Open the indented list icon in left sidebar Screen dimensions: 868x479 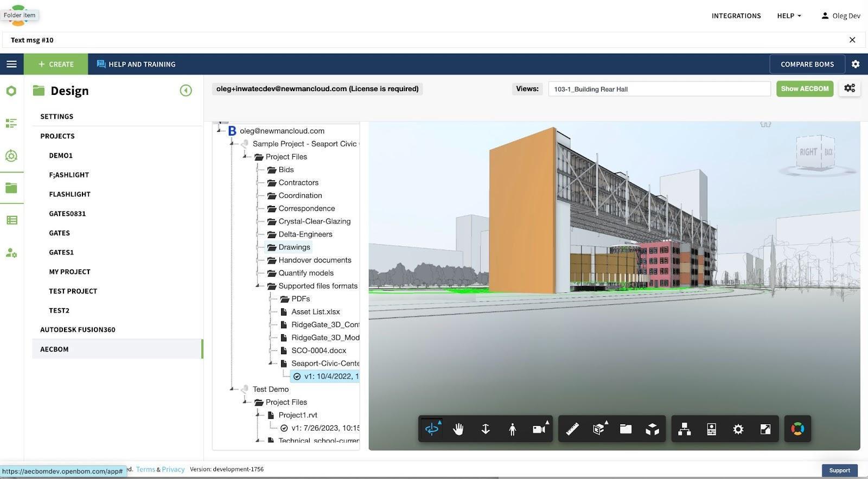11,123
